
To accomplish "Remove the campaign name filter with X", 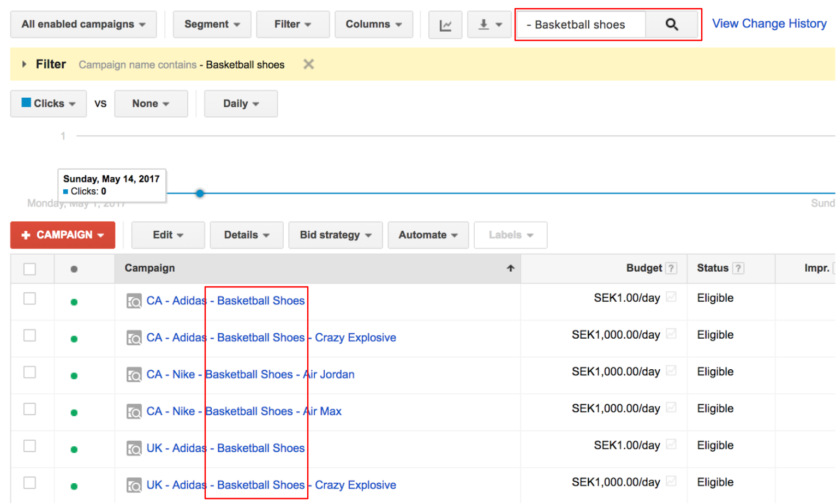I will pos(308,64).
